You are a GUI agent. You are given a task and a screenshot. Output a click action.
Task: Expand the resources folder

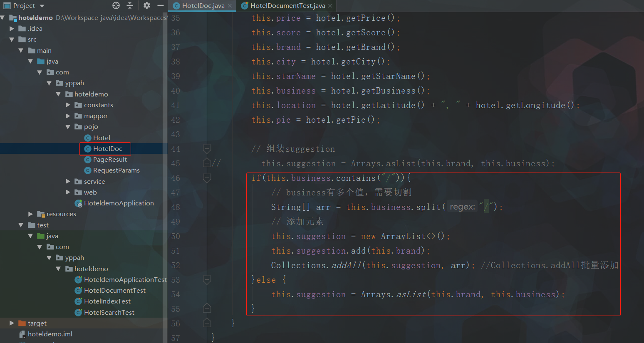30,214
